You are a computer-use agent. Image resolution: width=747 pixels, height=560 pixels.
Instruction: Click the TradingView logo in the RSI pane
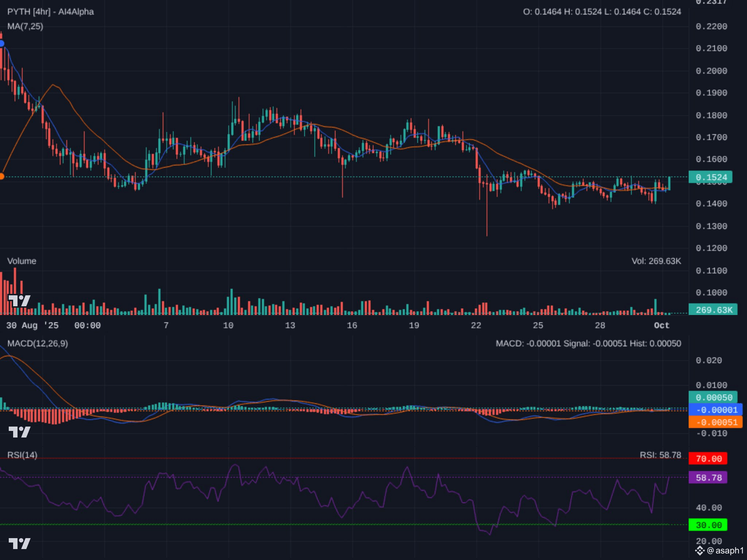click(19, 544)
